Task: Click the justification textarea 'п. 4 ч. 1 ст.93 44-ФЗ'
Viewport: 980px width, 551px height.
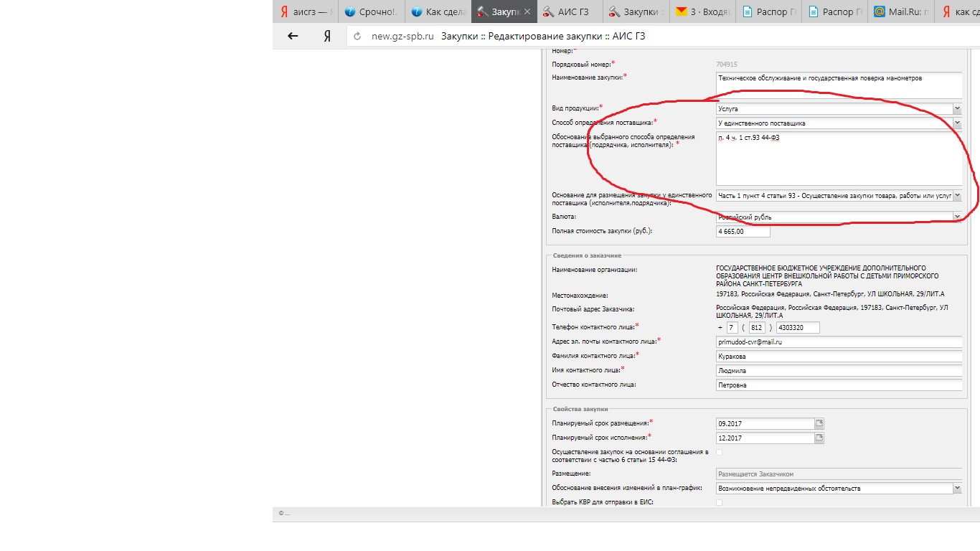Action: pyautogui.click(x=839, y=159)
